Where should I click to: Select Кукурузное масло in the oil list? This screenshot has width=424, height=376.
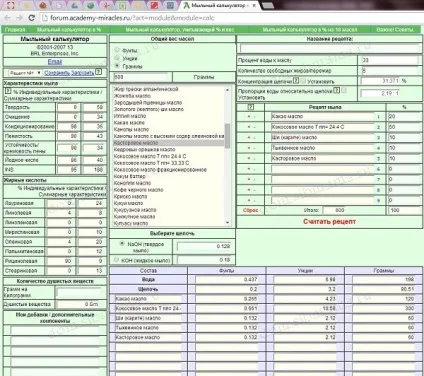(x=169, y=210)
